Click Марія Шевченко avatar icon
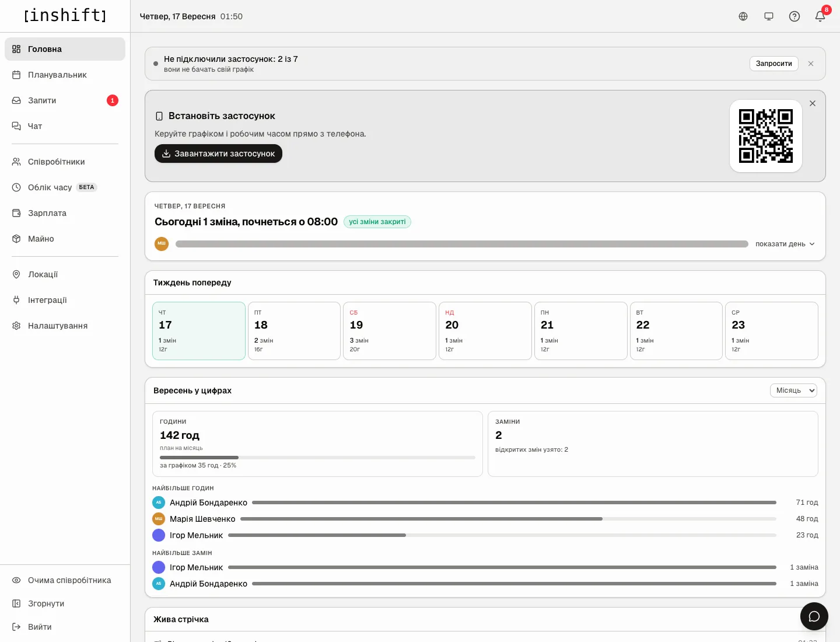Viewport: 840px width, 642px height. (159, 519)
